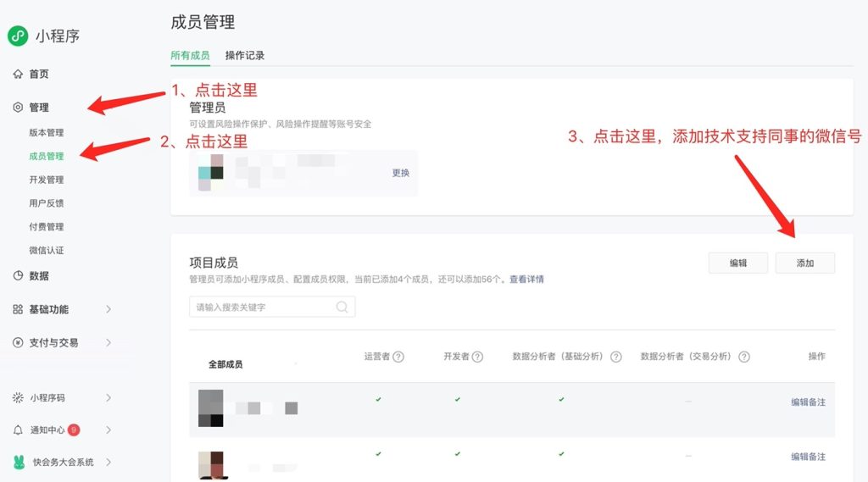The image size is (868, 482).
Task: Click the help icon next to 运营者
Action: pos(398,357)
